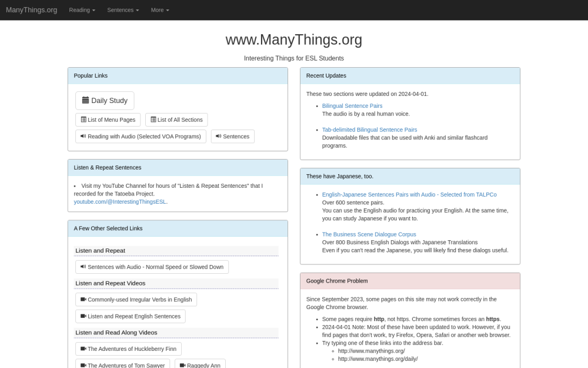The image size is (588, 368).
Task: Click the ManyThings.org navbar brand
Action: [x=31, y=9]
